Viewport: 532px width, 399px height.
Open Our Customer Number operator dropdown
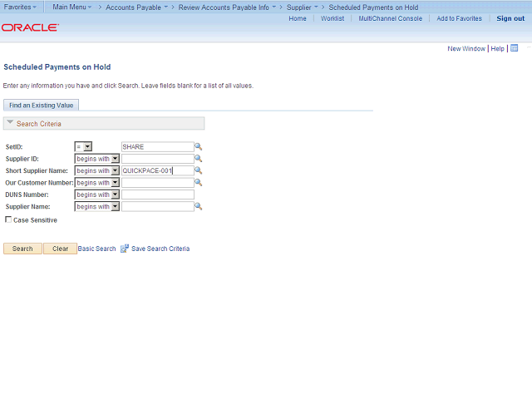tap(97, 183)
